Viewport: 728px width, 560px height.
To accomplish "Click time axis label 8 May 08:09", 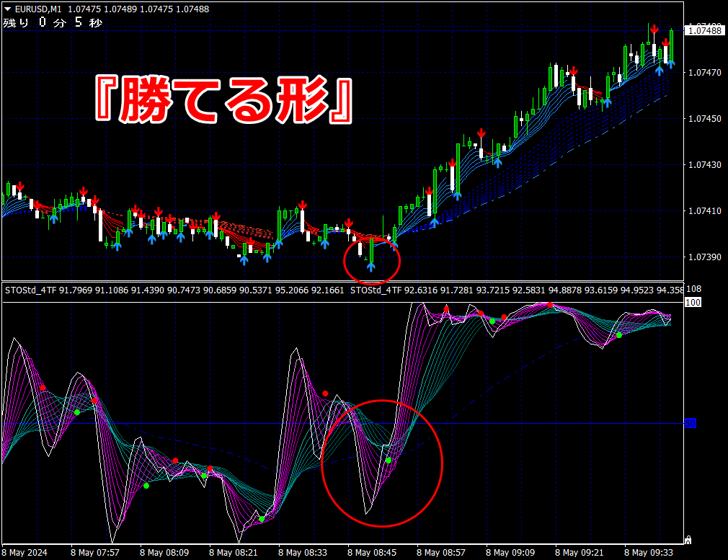I will tap(164, 553).
